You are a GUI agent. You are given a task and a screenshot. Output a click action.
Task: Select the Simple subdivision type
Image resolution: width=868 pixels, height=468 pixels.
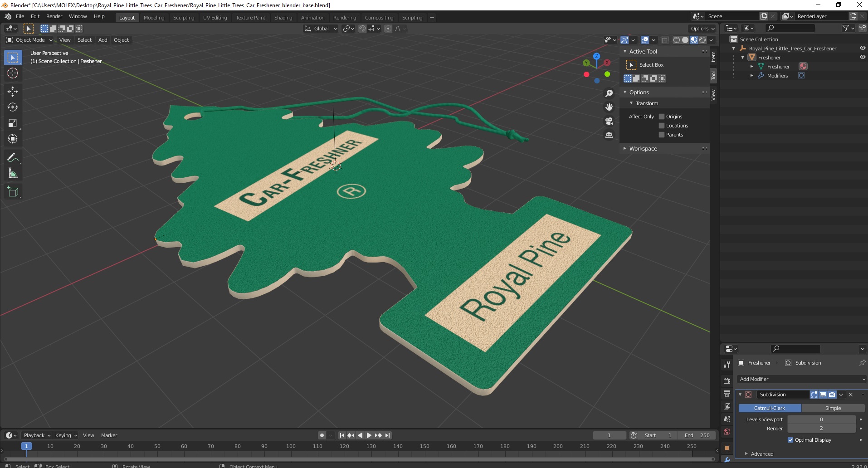[833, 408]
